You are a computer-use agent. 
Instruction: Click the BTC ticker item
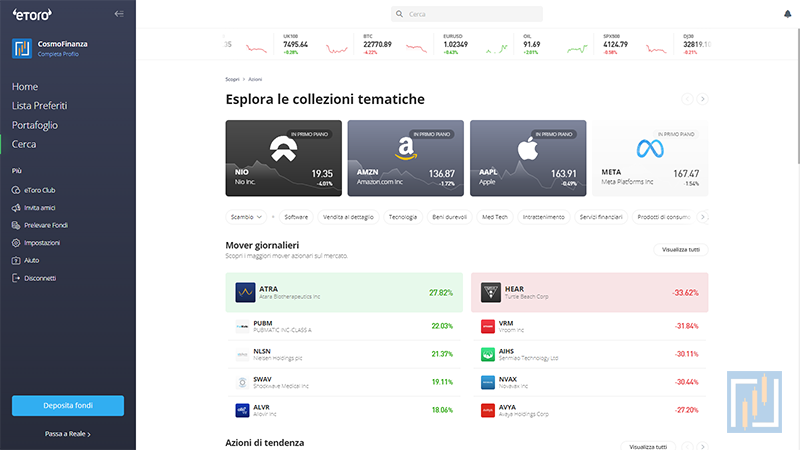(393, 44)
